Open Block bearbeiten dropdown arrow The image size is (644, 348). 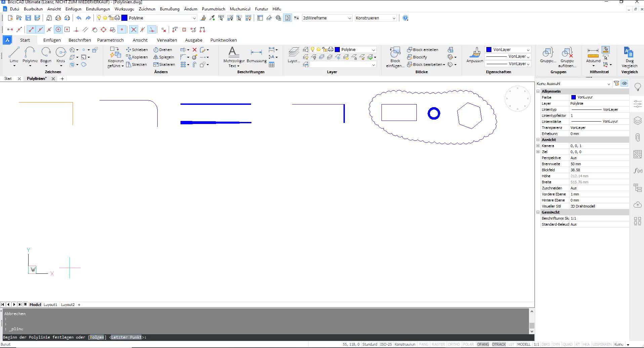pos(444,65)
